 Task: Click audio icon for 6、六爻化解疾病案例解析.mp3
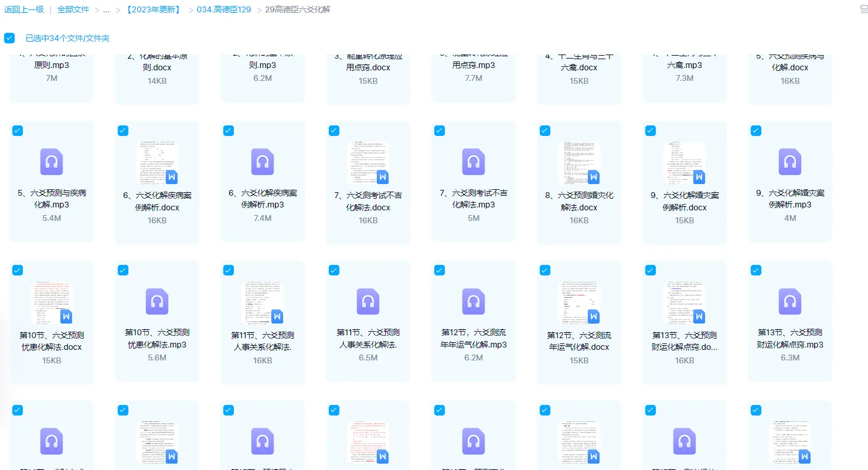click(263, 162)
